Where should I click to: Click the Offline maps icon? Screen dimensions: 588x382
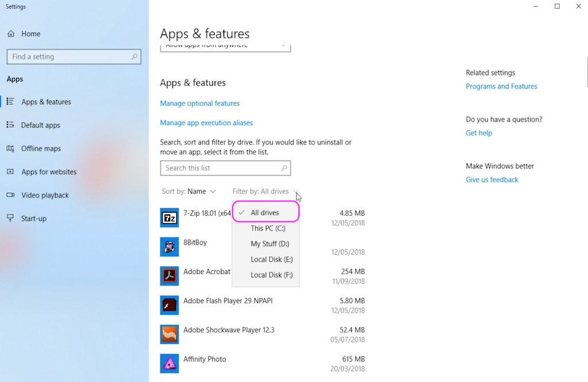pos(10,149)
